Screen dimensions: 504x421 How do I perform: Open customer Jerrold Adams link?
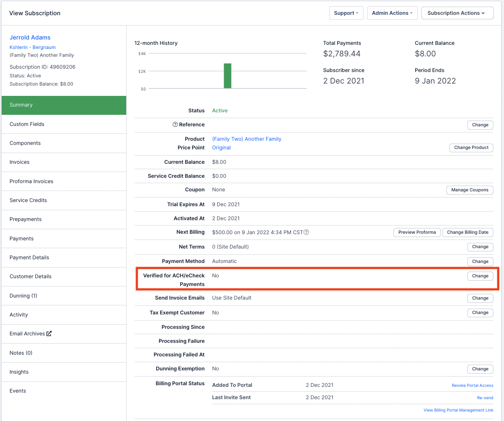click(30, 37)
